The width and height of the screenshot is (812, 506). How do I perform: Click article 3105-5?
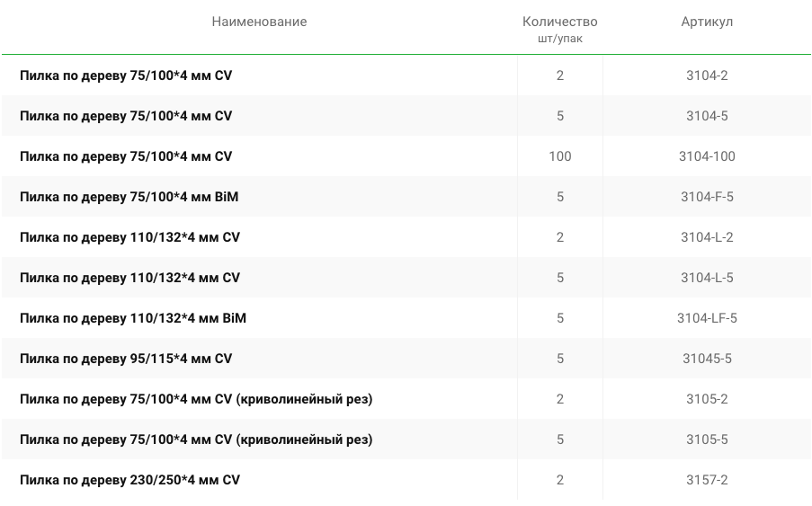click(707, 439)
